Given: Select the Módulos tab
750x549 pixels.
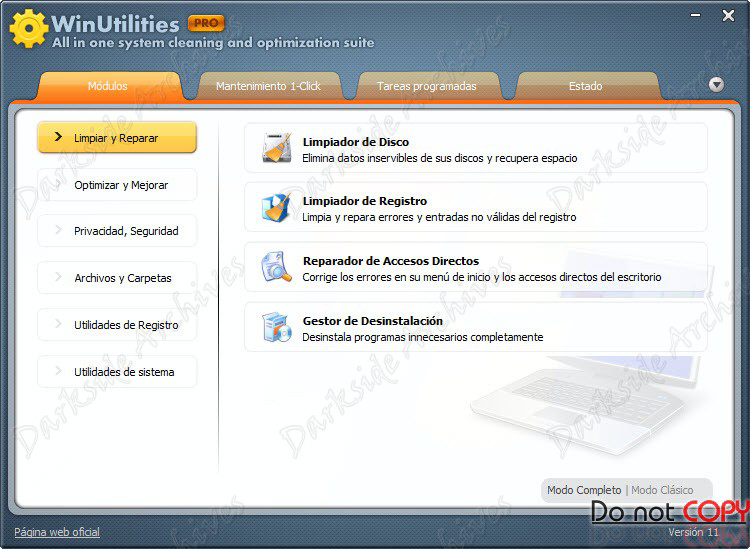Looking at the screenshot, I should pyautogui.click(x=108, y=86).
